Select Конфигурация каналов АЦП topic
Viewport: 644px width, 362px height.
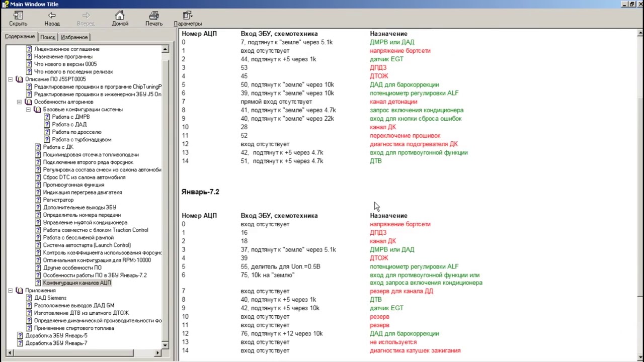tap(77, 283)
